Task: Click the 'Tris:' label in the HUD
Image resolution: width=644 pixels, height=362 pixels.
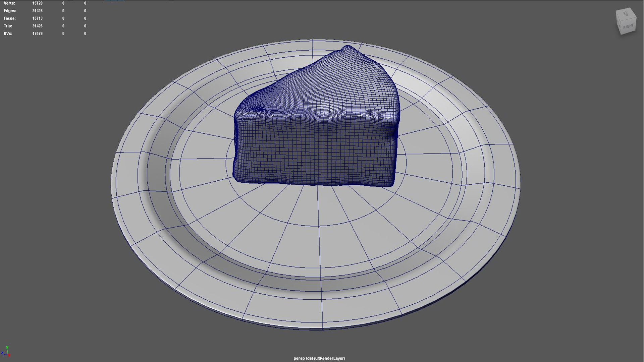Action: (x=8, y=26)
